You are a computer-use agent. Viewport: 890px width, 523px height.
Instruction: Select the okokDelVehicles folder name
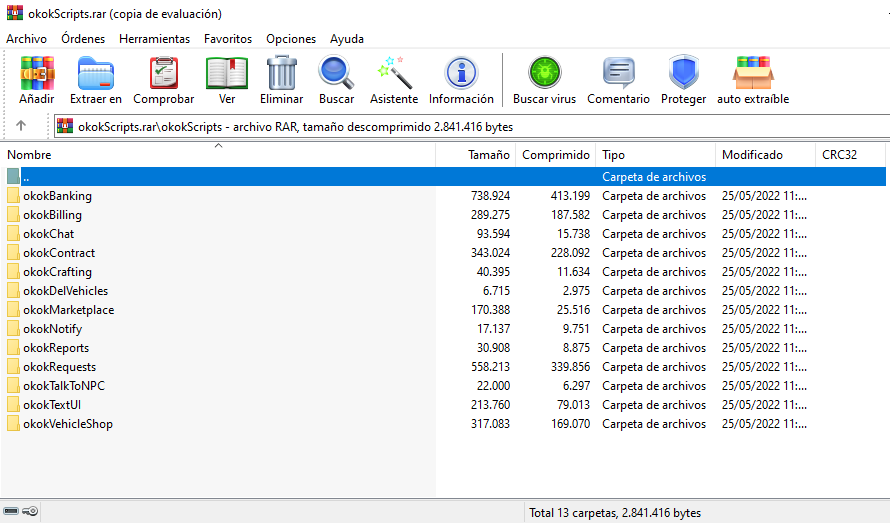pyautogui.click(x=65, y=291)
